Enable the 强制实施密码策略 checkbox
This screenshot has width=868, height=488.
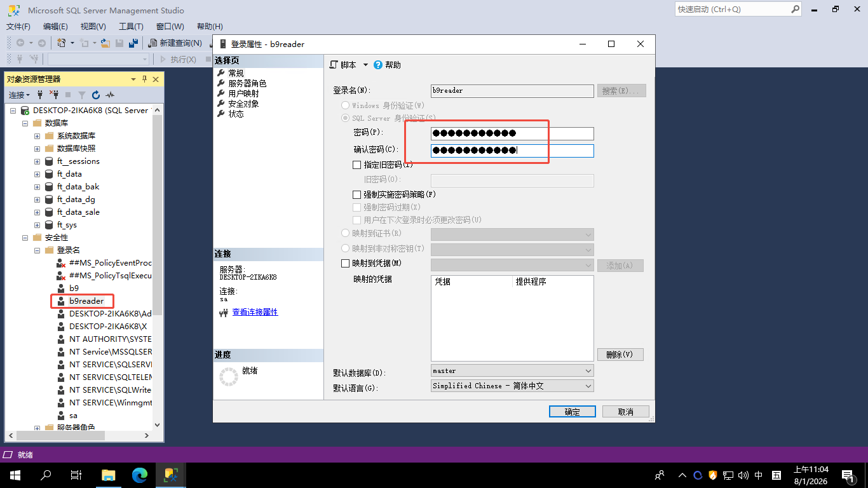pyautogui.click(x=357, y=194)
